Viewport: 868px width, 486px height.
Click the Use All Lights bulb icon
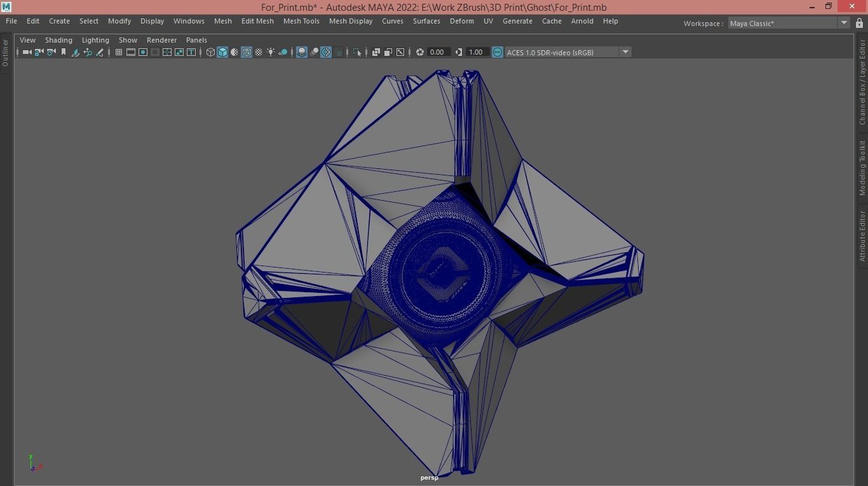(x=271, y=52)
